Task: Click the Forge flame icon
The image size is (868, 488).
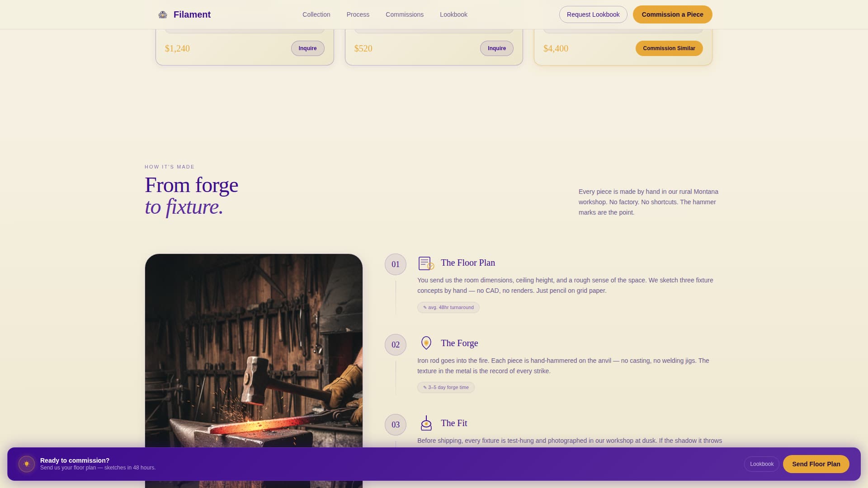Action: tap(426, 343)
